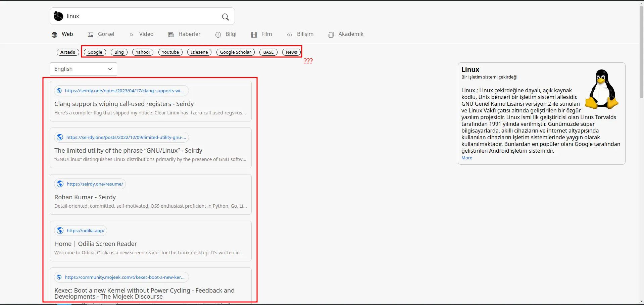644x305 pixels.
Task: Click the play icon beside Video
Action: point(132,35)
